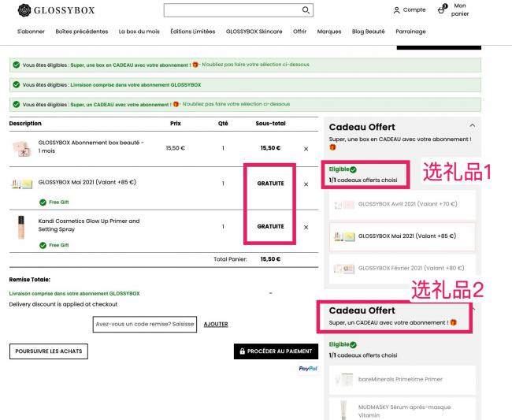Select gift GLOSSYBOX Février 2021
512x420 pixels.
click(403, 269)
